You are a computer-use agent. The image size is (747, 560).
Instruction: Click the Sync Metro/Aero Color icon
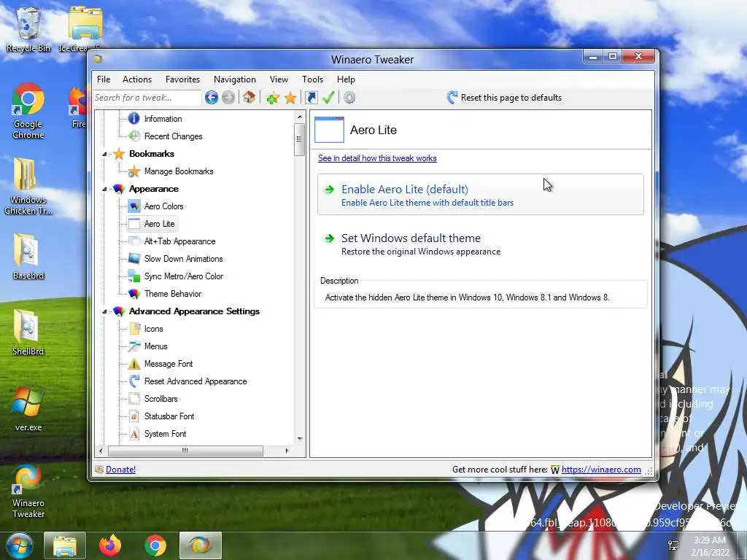click(x=134, y=276)
